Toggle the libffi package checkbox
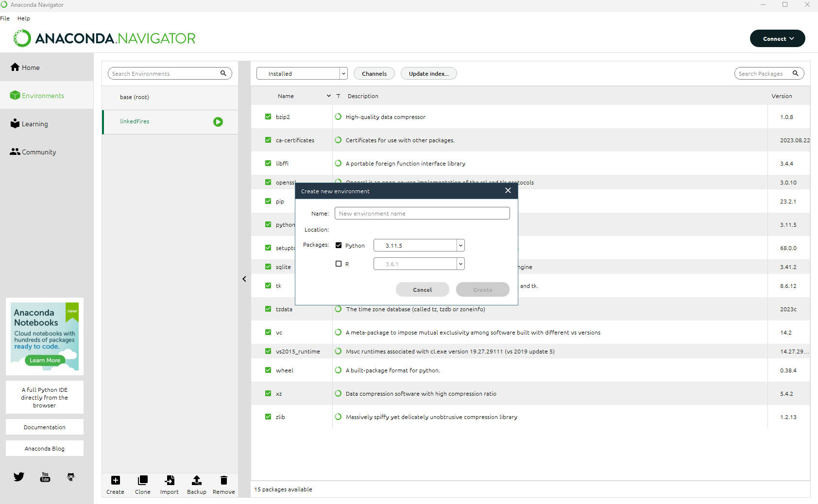 click(x=268, y=163)
